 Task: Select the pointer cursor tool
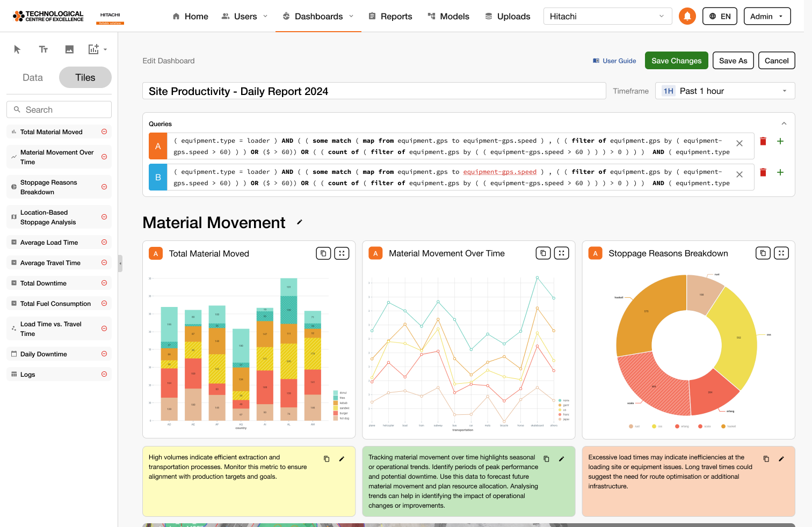pos(17,49)
